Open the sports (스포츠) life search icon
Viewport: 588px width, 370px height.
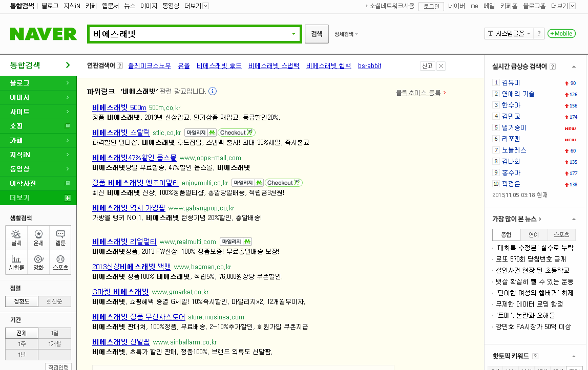coord(60,263)
